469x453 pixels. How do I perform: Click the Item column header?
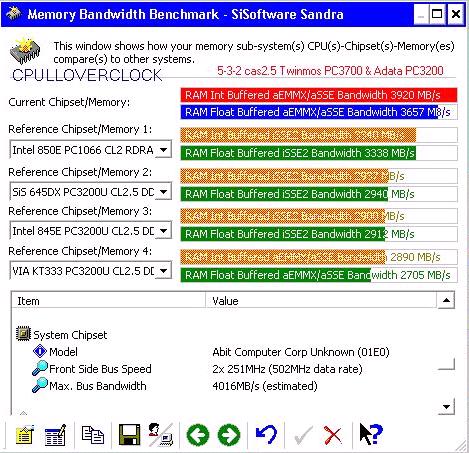pos(109,301)
